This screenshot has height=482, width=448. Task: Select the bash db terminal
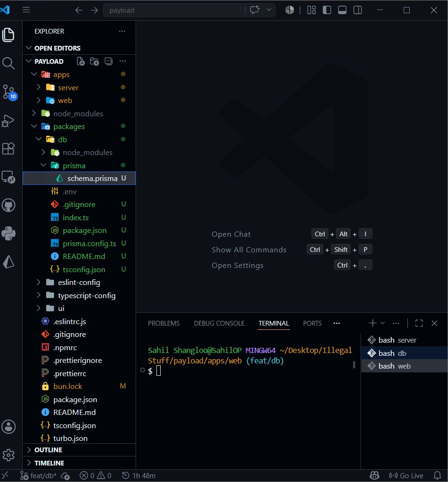pos(405,353)
